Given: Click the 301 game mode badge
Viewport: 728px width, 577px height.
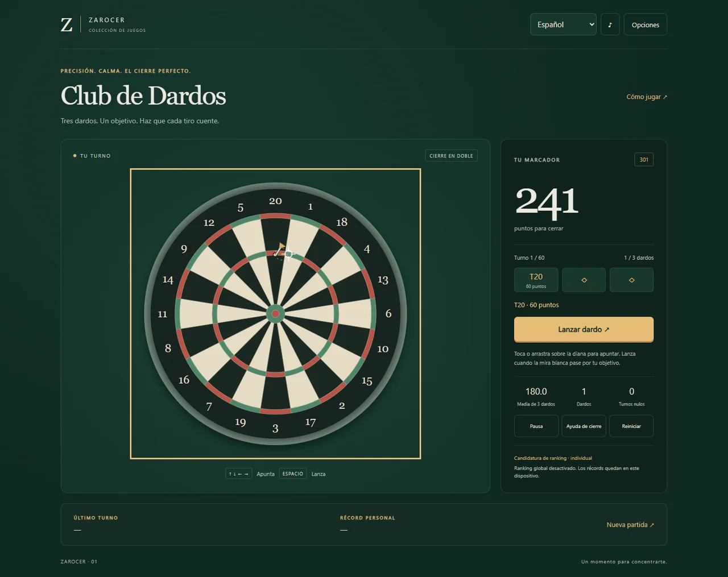Looking at the screenshot, I should point(644,160).
